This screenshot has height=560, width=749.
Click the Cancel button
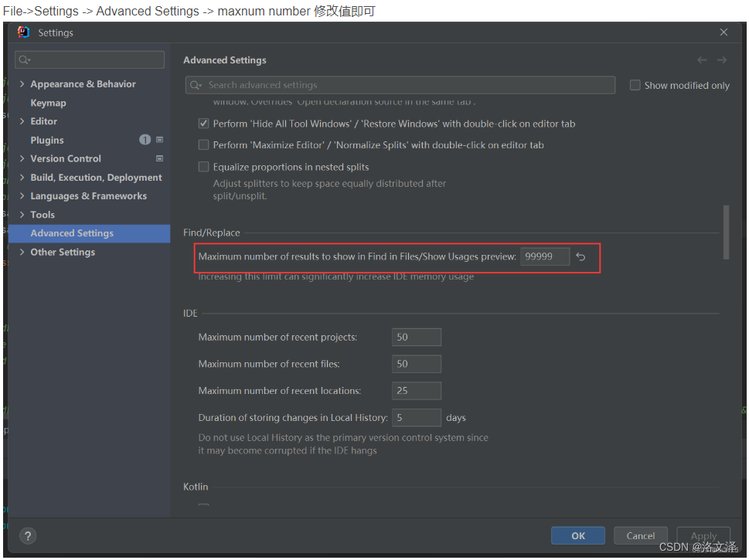641,535
